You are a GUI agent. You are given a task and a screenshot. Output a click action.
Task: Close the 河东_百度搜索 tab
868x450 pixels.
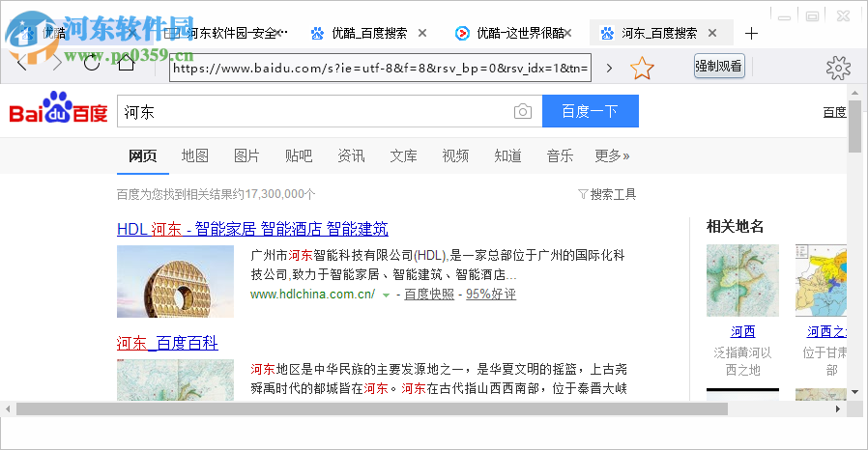pos(712,33)
